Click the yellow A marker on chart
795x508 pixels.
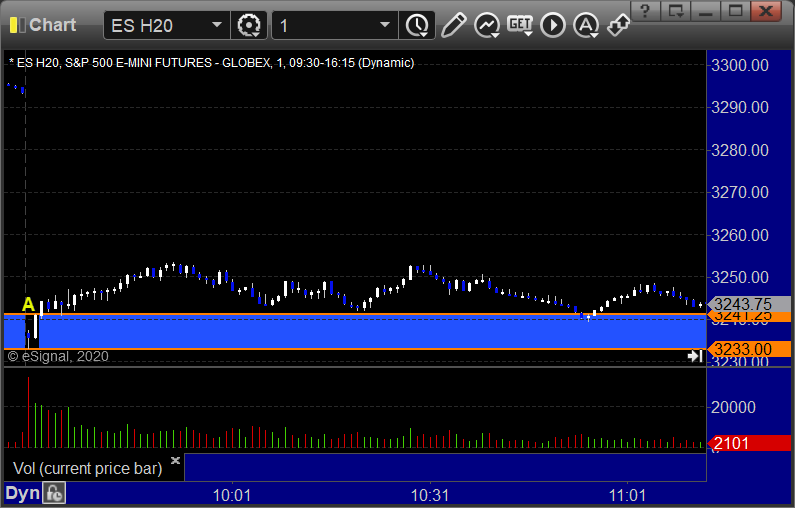[x=28, y=304]
